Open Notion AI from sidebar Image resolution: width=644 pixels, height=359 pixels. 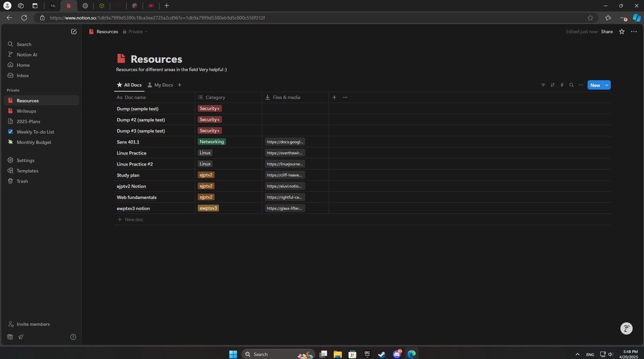[x=42, y=55]
